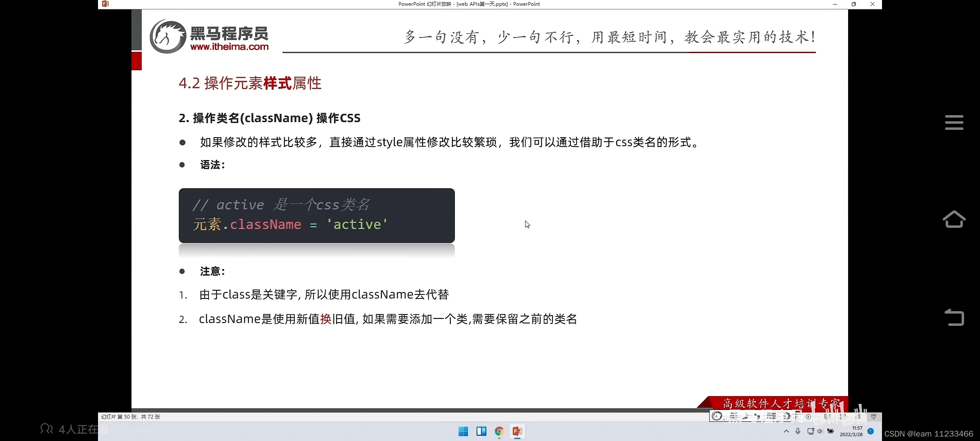Open the Android hamburger menu button

click(954, 122)
